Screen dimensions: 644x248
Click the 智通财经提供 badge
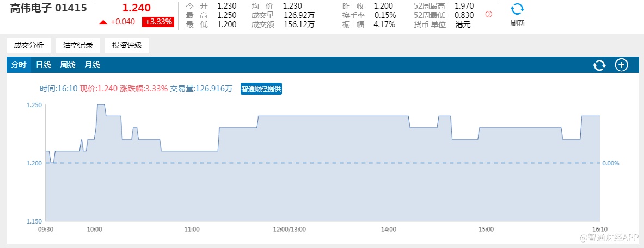(x=261, y=89)
